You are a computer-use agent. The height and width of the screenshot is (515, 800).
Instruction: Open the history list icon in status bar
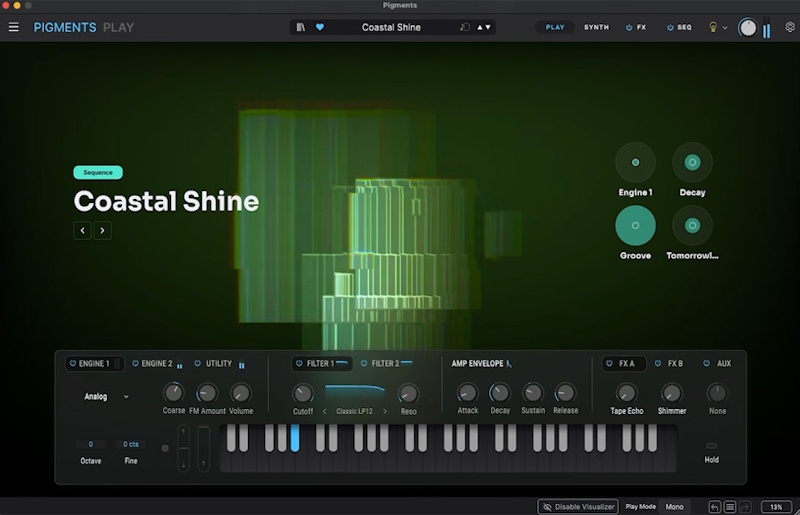[730, 507]
